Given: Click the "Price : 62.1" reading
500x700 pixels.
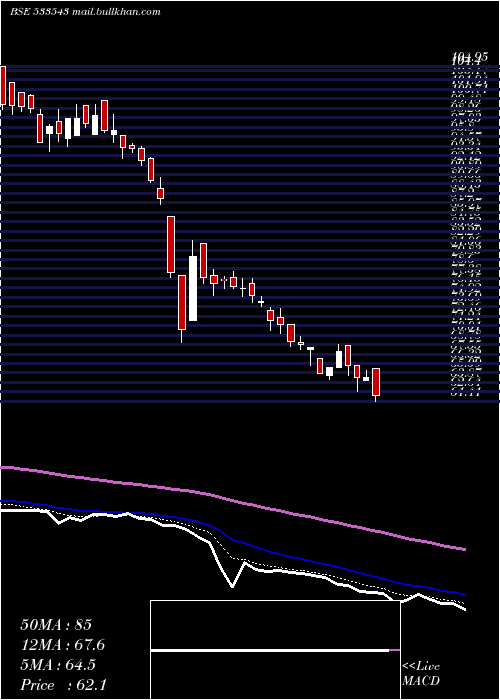Looking at the screenshot, I should (x=63, y=685).
